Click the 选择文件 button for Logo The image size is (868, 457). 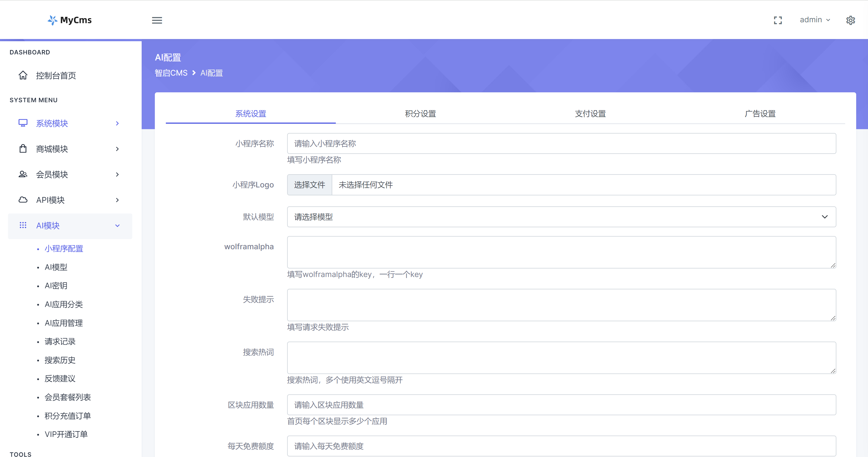[309, 185]
